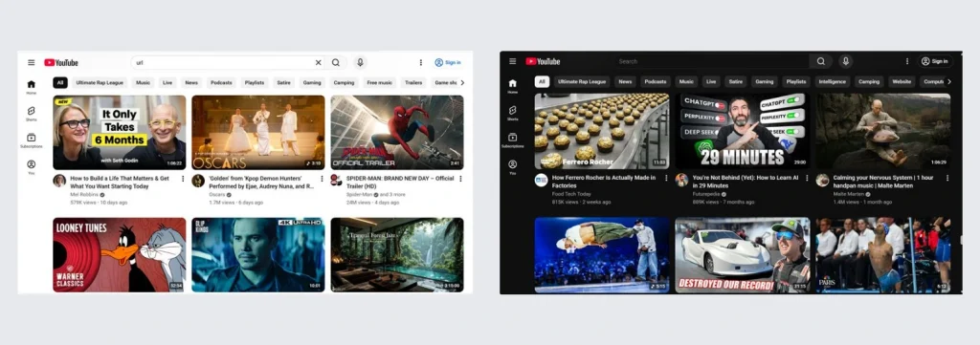The width and height of the screenshot is (980, 345).
Task: Open the hamburger guide menu in dark-theme YouTube
Action: [x=513, y=61]
